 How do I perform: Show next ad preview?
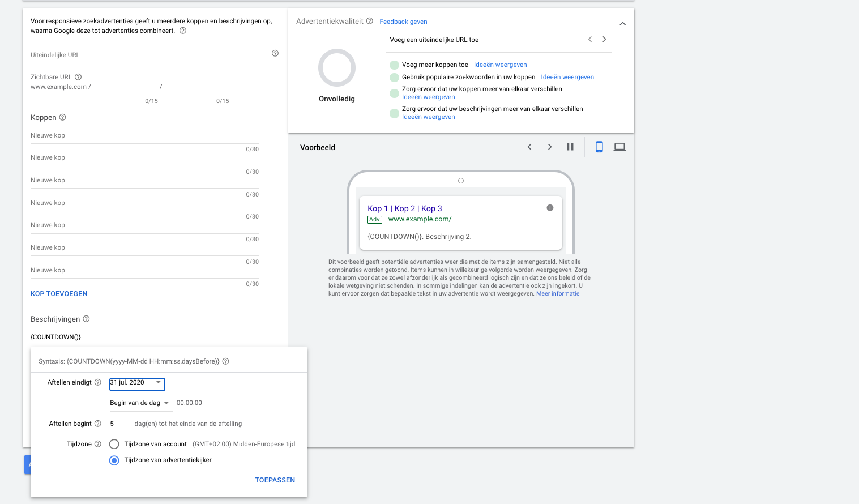point(549,147)
